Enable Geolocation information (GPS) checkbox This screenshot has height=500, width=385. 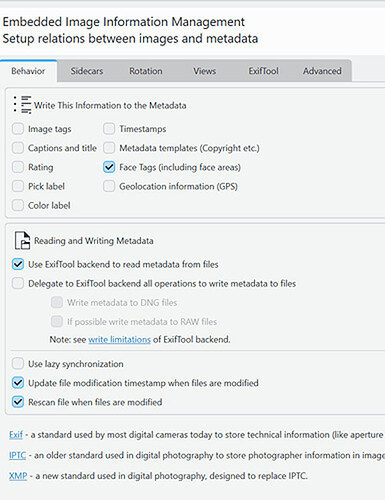109,186
